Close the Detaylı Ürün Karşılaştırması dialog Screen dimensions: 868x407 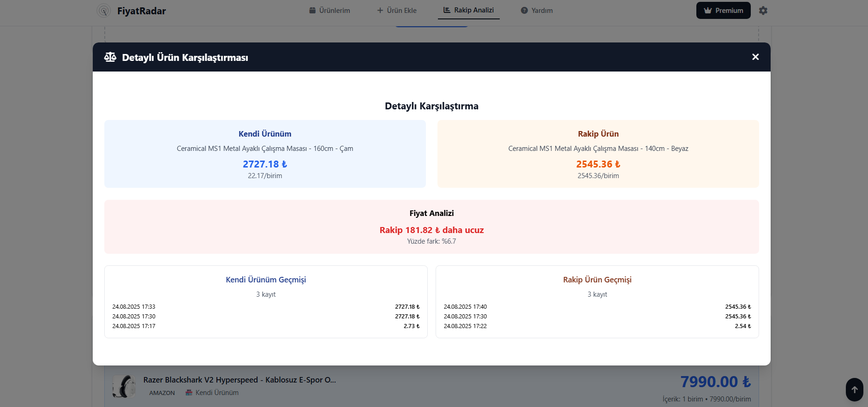755,57
